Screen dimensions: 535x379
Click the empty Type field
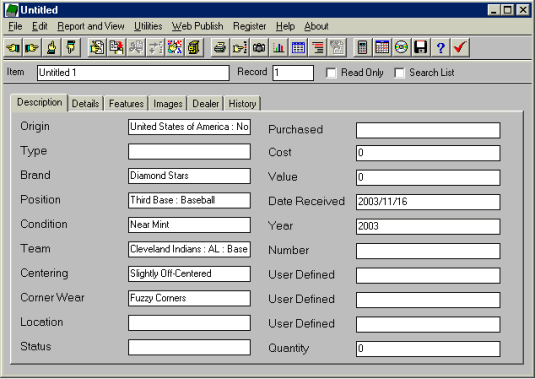[x=189, y=151]
